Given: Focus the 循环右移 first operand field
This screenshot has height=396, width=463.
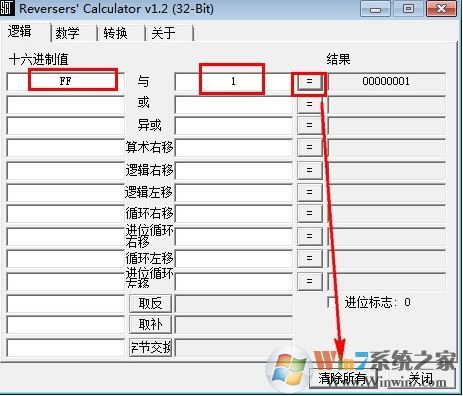Looking at the screenshot, I should click(66, 214).
